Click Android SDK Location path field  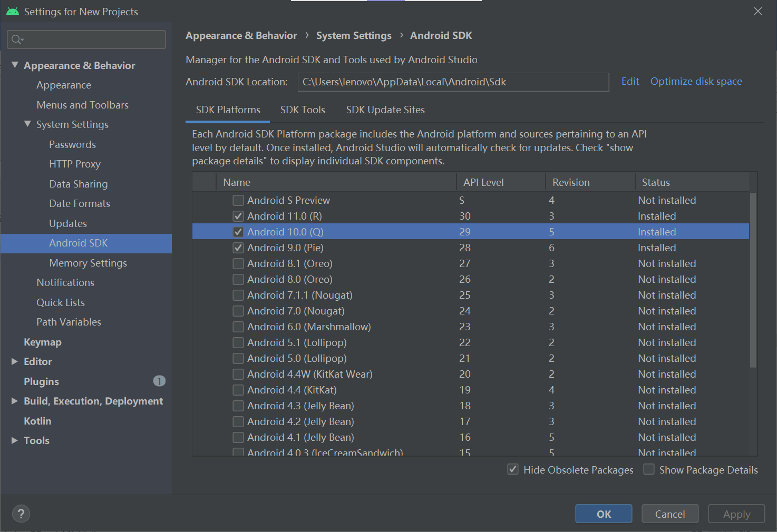[453, 82]
